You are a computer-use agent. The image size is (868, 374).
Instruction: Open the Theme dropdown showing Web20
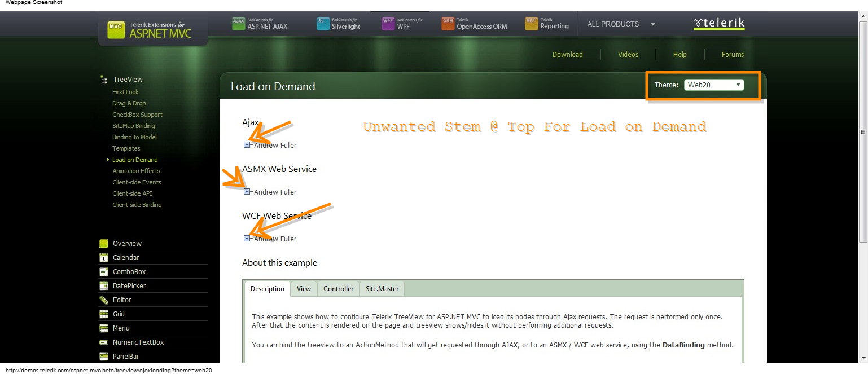pos(714,85)
